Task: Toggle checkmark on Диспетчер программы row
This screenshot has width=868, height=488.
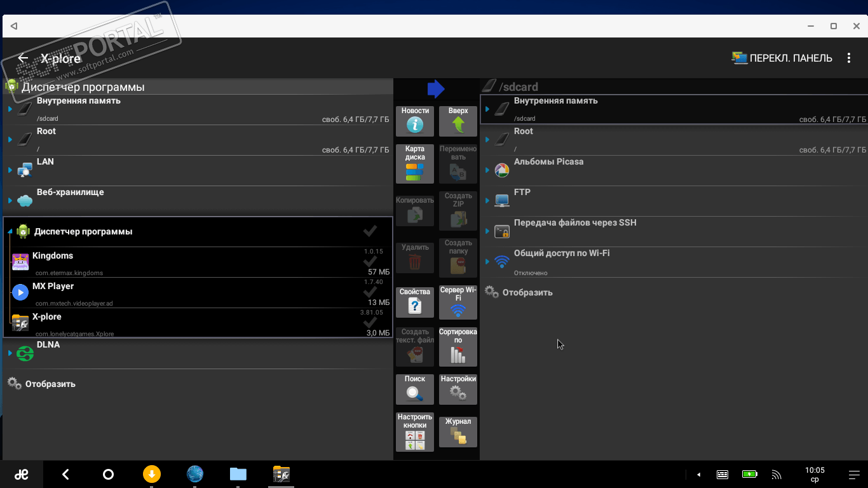Action: [370, 231]
